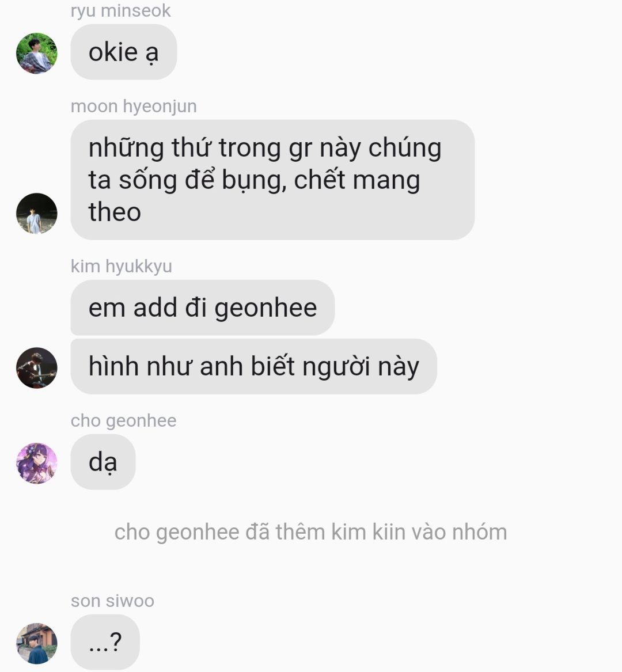622x672 pixels.
Task: Tap the word "theo" in the long message
Action: pos(115,212)
